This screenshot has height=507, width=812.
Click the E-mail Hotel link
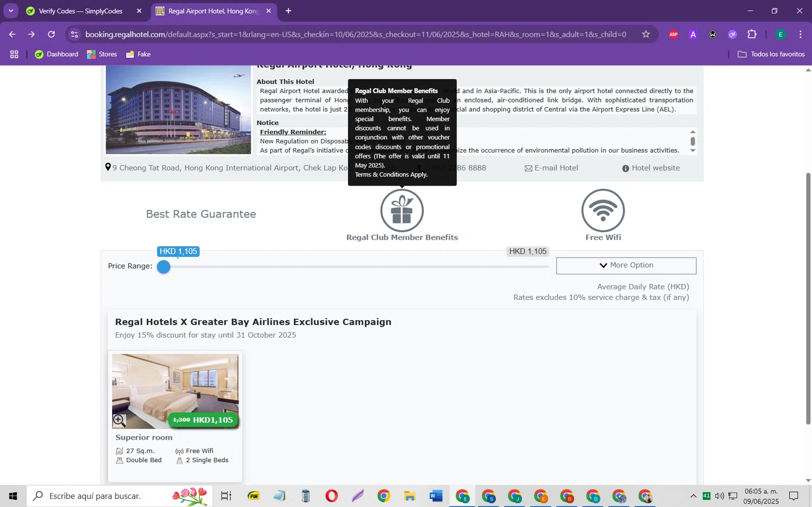(x=556, y=168)
